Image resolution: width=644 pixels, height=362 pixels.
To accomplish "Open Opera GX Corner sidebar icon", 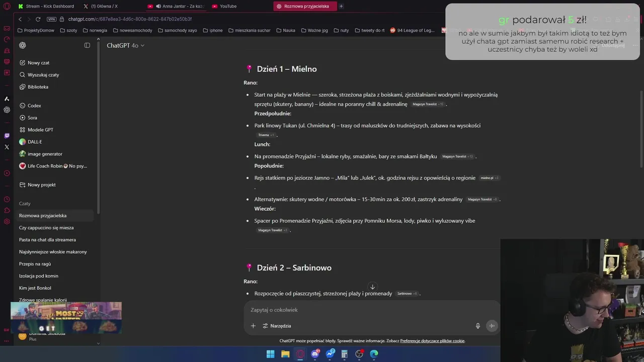I will (x=7, y=29).
